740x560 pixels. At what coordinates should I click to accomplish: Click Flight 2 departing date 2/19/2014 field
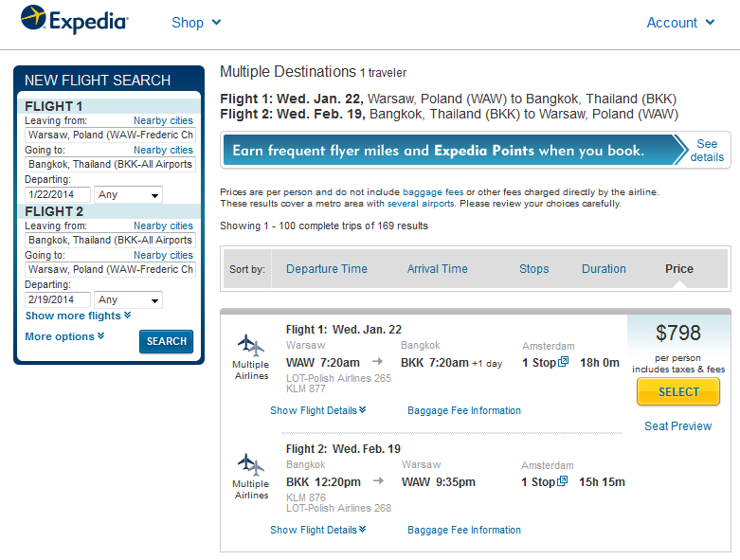coord(57,299)
